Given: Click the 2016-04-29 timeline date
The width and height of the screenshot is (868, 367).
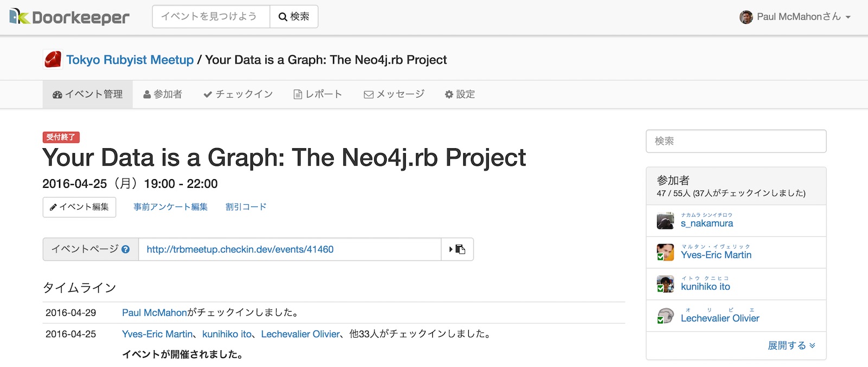Looking at the screenshot, I should pos(71,313).
